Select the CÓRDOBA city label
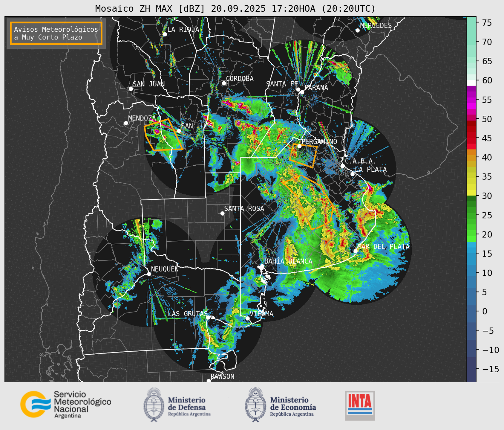Viewport: 504px width, 430px height. click(240, 79)
